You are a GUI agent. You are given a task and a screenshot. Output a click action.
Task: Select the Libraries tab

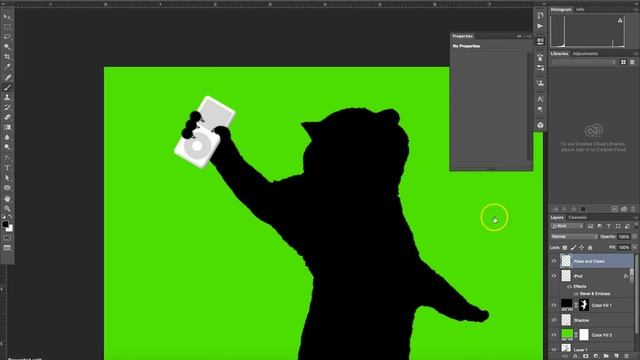(559, 53)
